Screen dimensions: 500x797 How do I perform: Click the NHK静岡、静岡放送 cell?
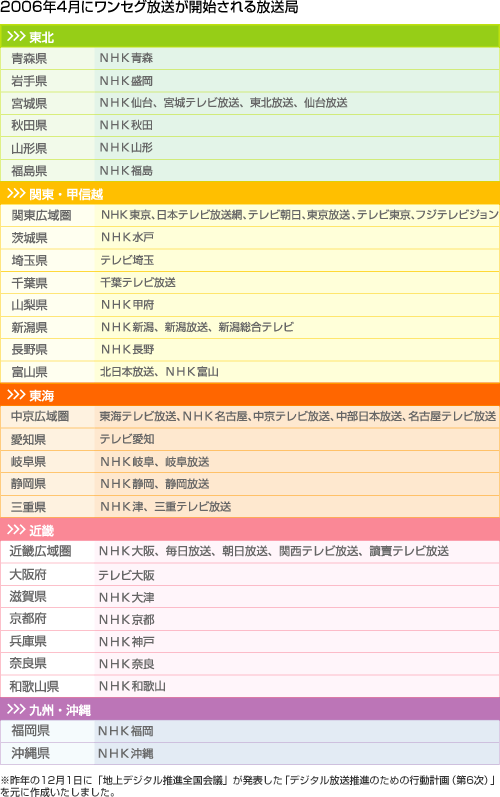[297, 484]
